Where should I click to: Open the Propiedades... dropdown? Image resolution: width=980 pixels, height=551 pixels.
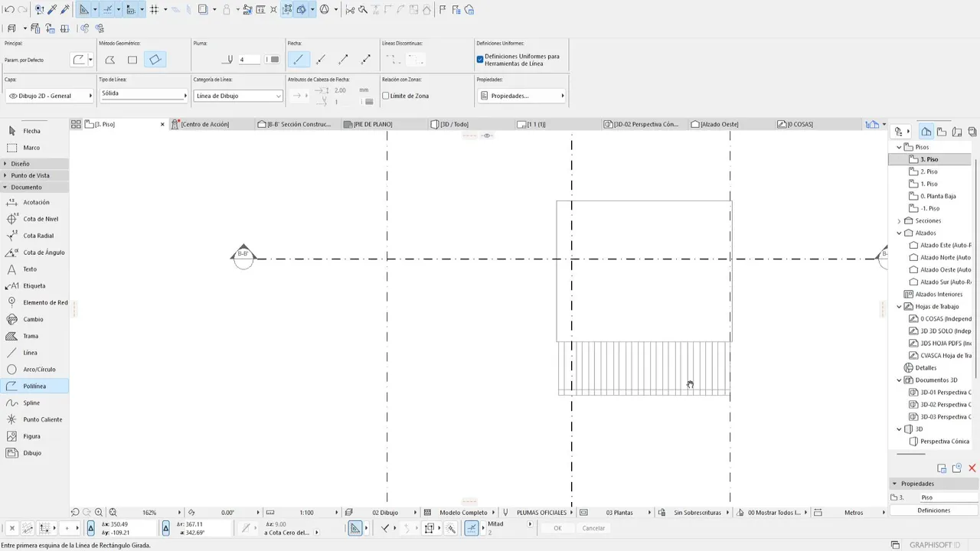coord(521,96)
